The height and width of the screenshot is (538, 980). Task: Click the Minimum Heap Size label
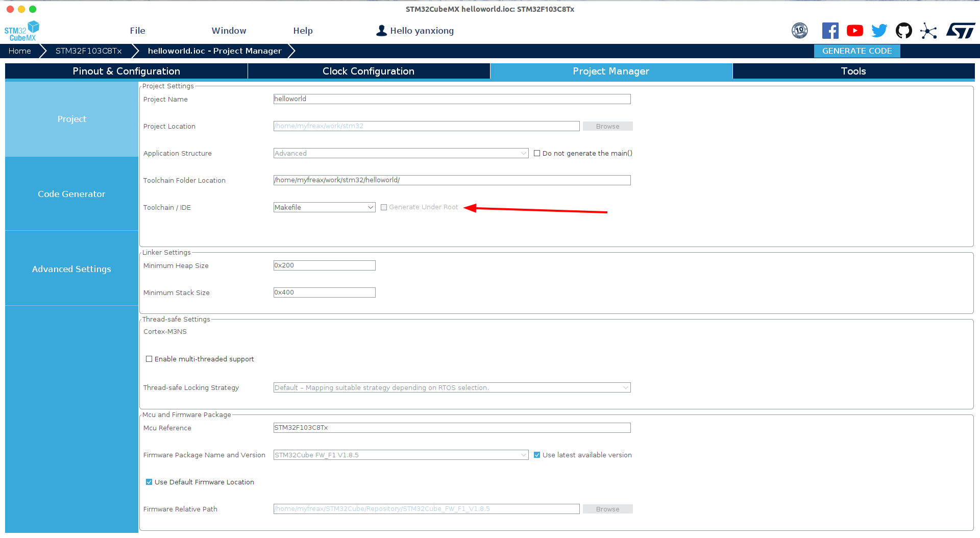point(176,265)
